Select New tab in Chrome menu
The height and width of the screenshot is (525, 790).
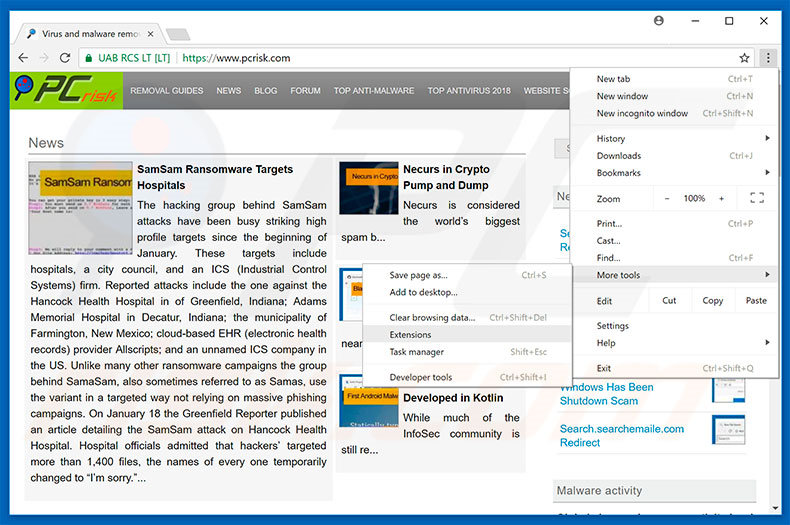pos(674,79)
